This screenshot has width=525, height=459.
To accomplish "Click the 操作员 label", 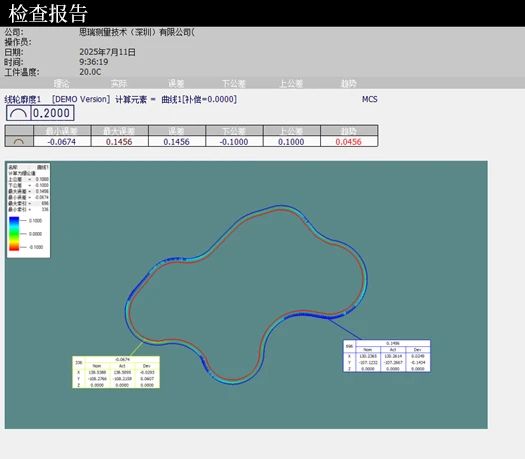I will click(x=17, y=42).
